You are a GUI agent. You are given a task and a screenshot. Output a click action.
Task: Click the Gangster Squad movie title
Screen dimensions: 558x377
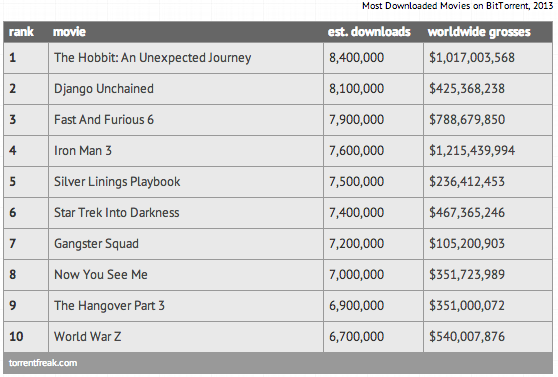[96, 244]
